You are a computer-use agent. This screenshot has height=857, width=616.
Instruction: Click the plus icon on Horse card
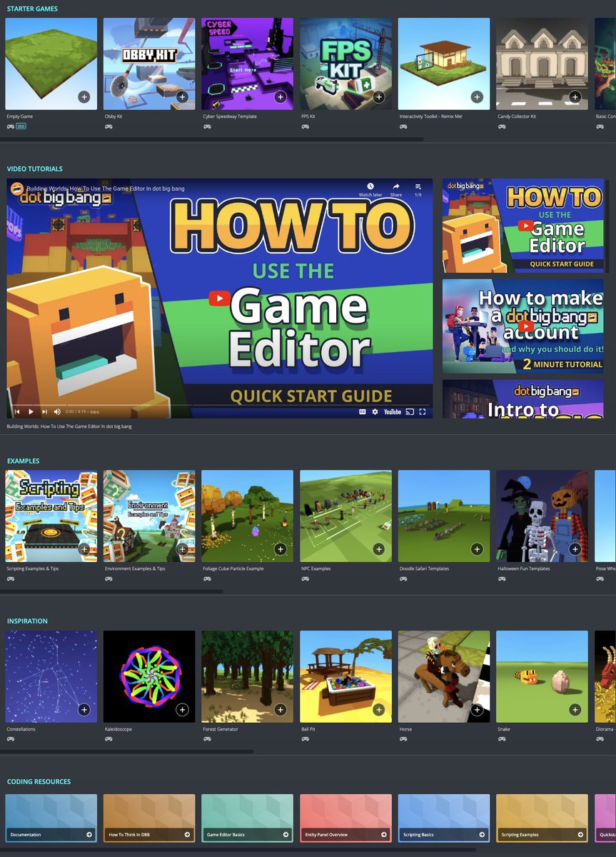pos(477,710)
